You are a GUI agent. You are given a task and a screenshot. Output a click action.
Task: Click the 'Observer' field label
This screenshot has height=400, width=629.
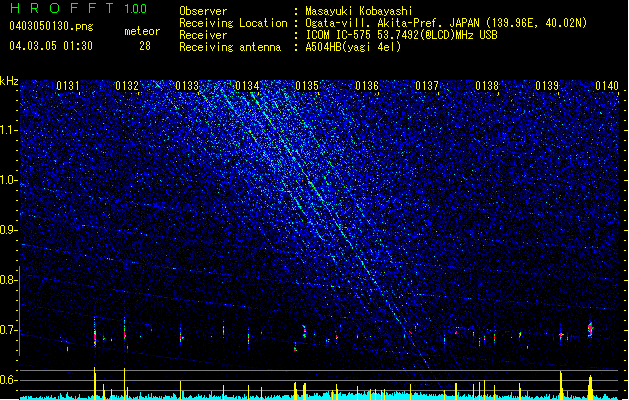[x=203, y=11]
